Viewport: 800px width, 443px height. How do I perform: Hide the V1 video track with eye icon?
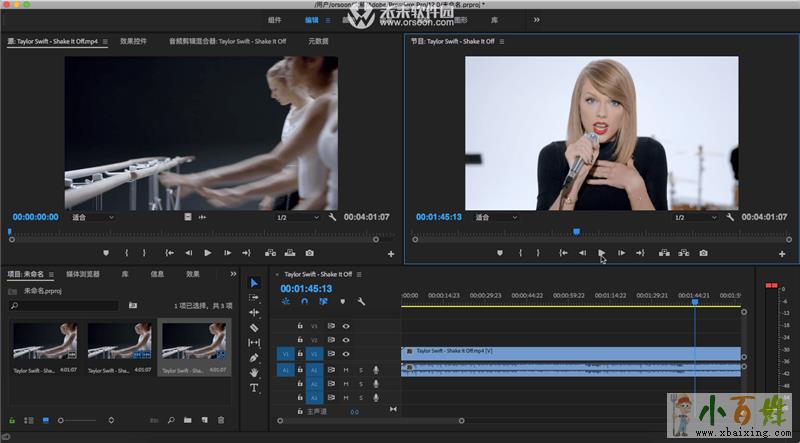pyautogui.click(x=346, y=354)
